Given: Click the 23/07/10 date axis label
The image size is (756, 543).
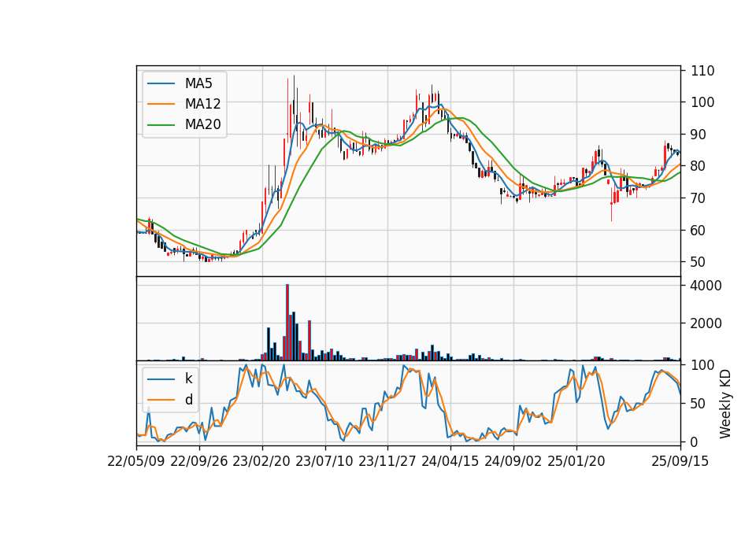Looking at the screenshot, I should [324, 462].
